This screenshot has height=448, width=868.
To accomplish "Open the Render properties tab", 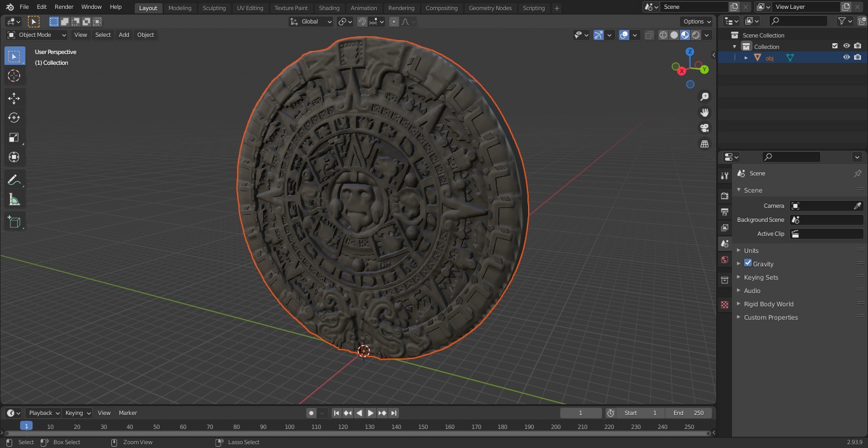I will coord(724,196).
